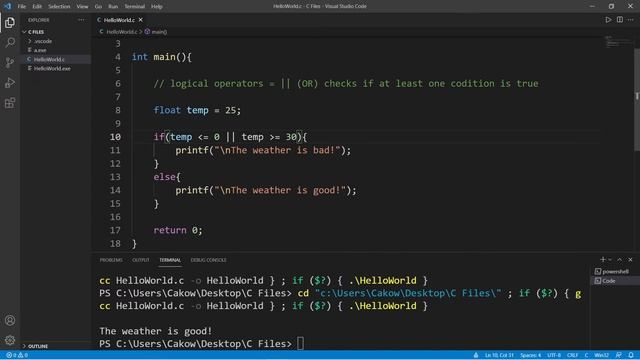Open the Search view in activity bar
Screen dimensions: 640x360
pos(10,42)
